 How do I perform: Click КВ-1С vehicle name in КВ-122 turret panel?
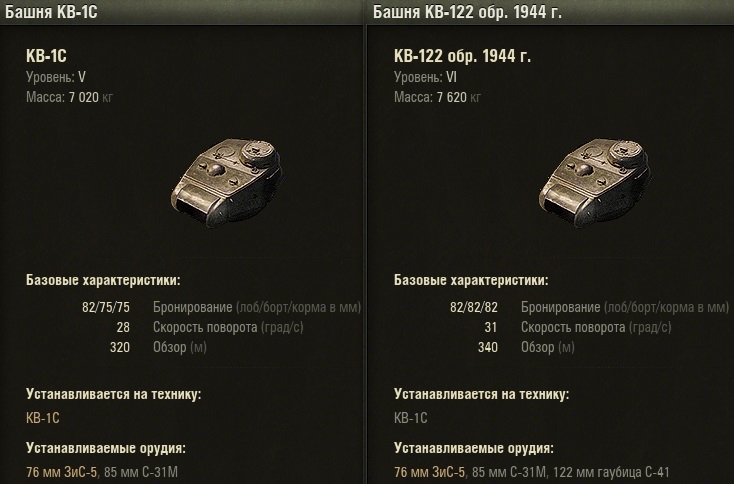(x=411, y=418)
